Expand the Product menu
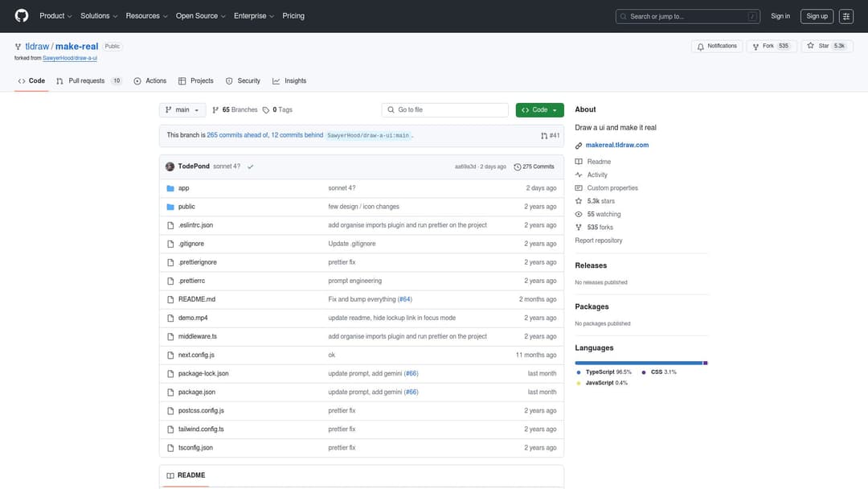The width and height of the screenshot is (868, 489). tap(55, 16)
